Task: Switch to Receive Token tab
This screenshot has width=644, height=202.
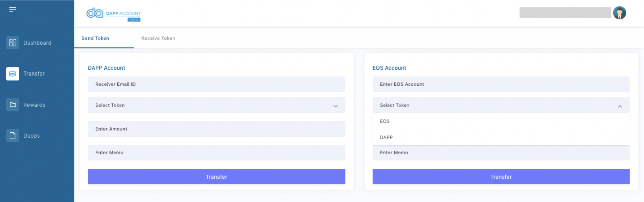Action: tap(158, 38)
